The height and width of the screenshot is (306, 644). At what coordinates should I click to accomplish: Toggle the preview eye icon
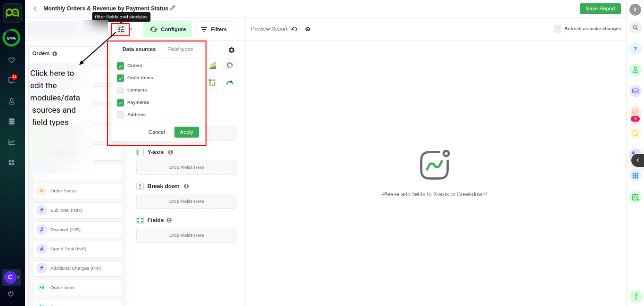(308, 29)
